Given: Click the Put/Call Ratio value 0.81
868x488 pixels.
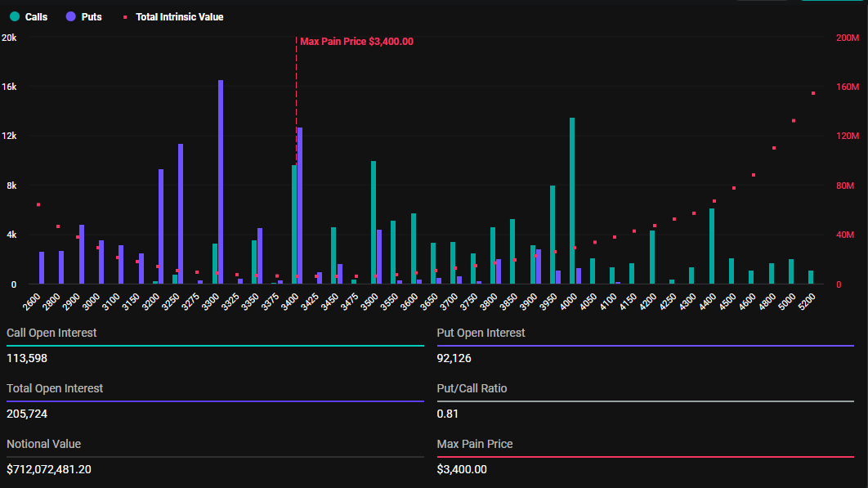Looking at the screenshot, I should point(447,414).
